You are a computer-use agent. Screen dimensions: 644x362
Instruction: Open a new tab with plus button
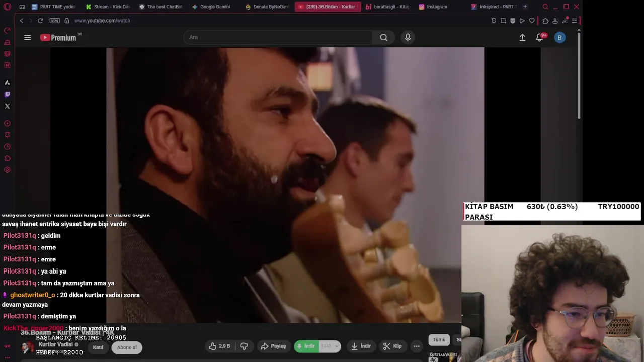[x=525, y=7]
